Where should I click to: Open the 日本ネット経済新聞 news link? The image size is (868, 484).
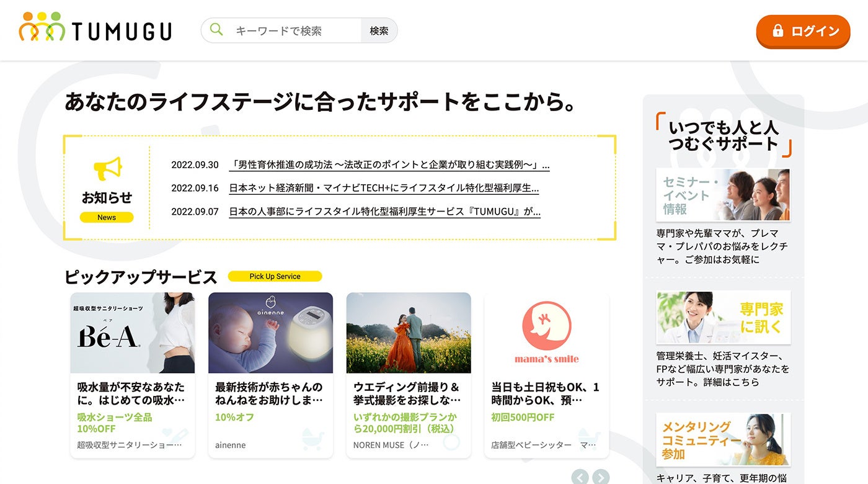tap(384, 188)
